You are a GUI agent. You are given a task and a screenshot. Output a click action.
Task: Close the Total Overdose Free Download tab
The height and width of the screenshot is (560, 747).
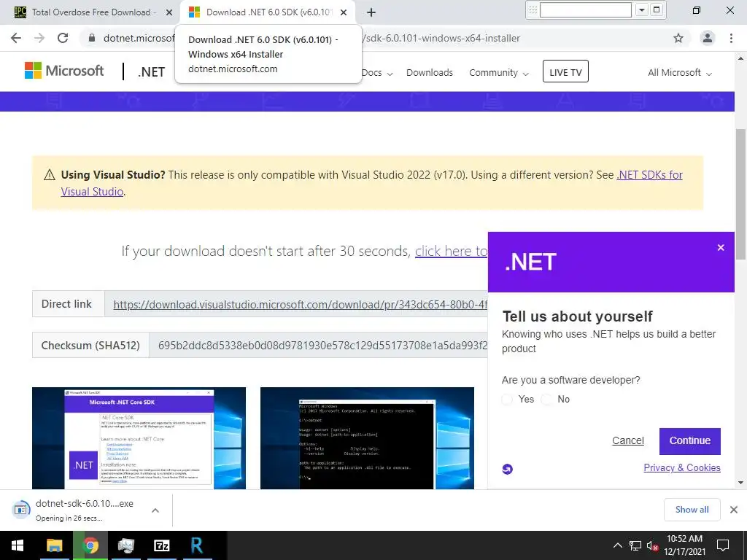click(169, 12)
